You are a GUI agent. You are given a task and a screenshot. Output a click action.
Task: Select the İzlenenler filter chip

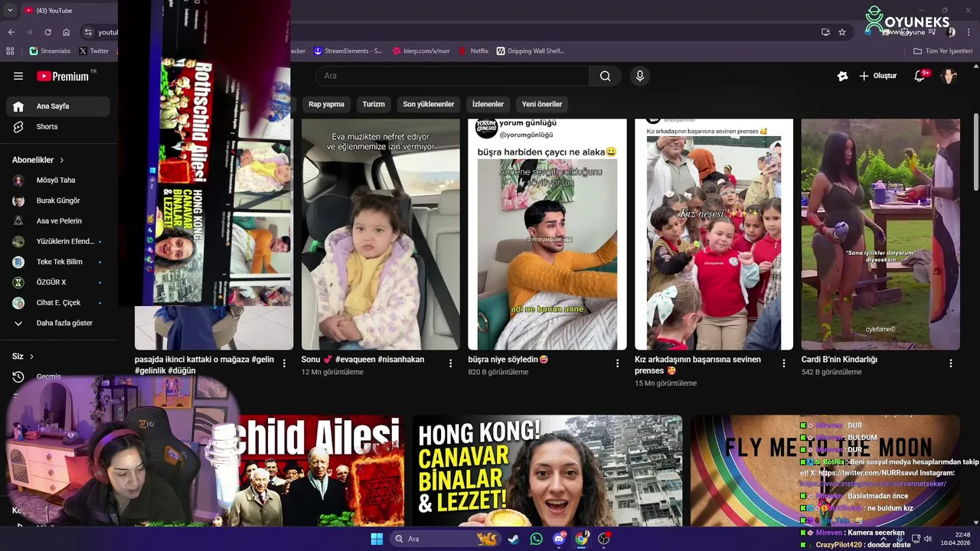pyautogui.click(x=488, y=104)
